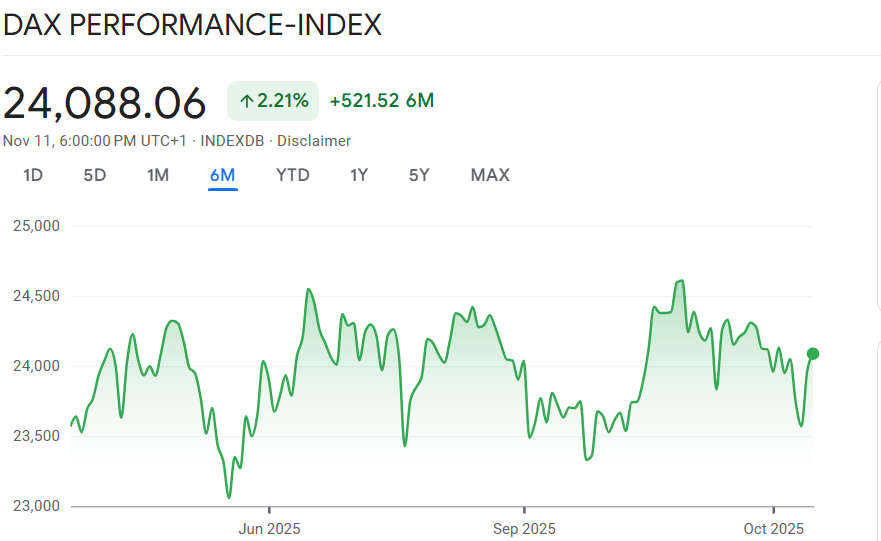Click the Oct 2025 axis label

774,528
